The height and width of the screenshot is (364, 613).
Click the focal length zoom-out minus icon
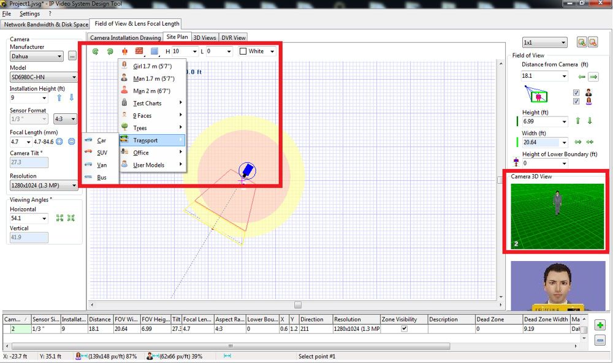71,142
